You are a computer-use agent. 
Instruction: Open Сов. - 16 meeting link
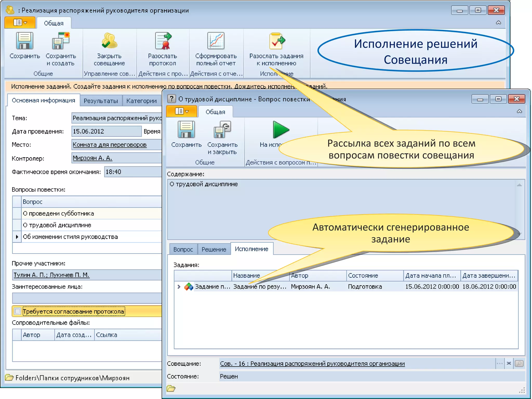click(312, 364)
